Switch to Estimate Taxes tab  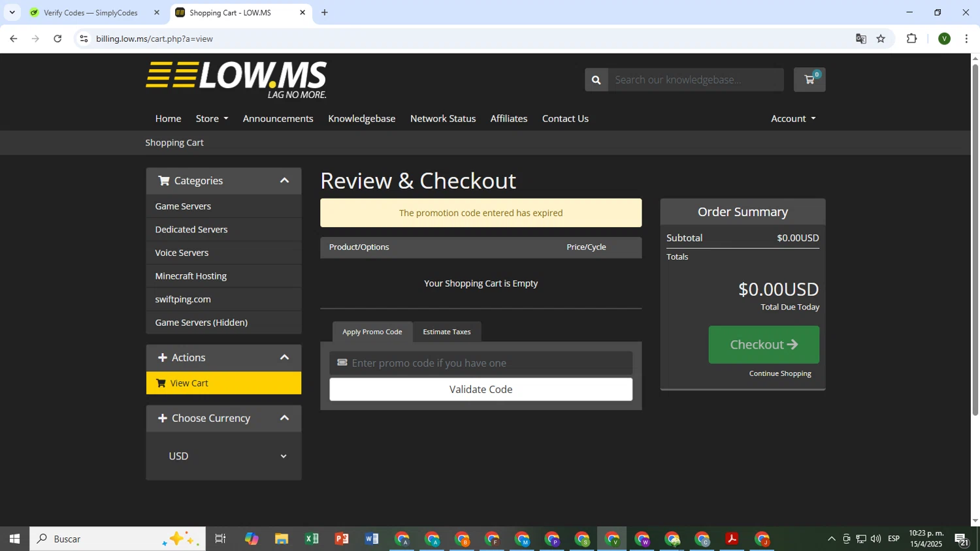click(447, 332)
